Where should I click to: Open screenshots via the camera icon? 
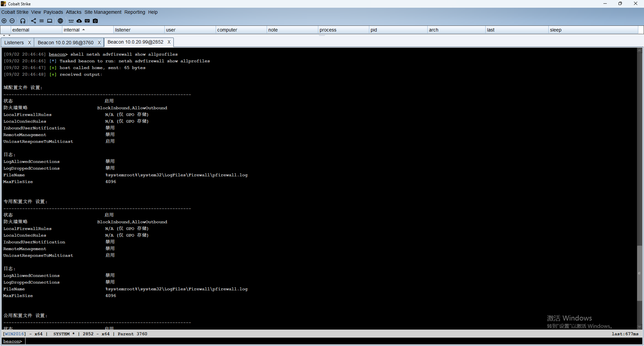click(x=95, y=21)
